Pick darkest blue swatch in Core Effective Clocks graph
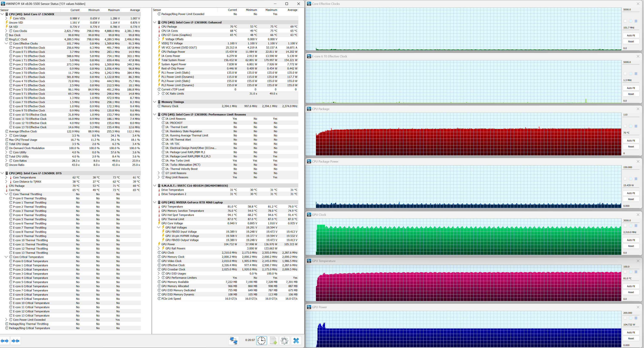This screenshot has height=348, width=644. coord(636,21)
